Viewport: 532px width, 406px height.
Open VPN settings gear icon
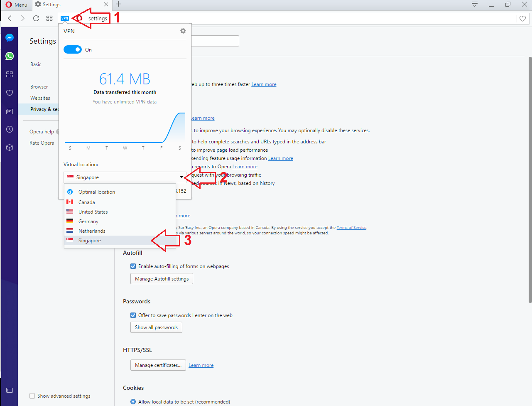(183, 31)
